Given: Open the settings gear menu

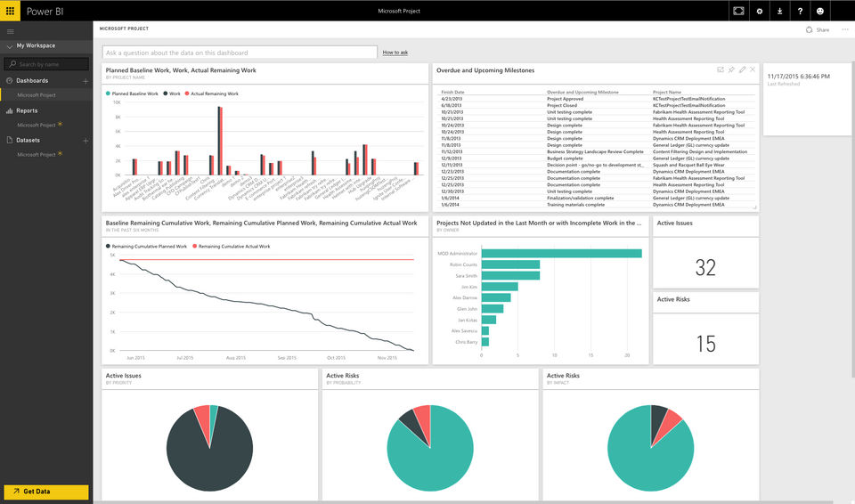Looking at the screenshot, I should (x=759, y=11).
